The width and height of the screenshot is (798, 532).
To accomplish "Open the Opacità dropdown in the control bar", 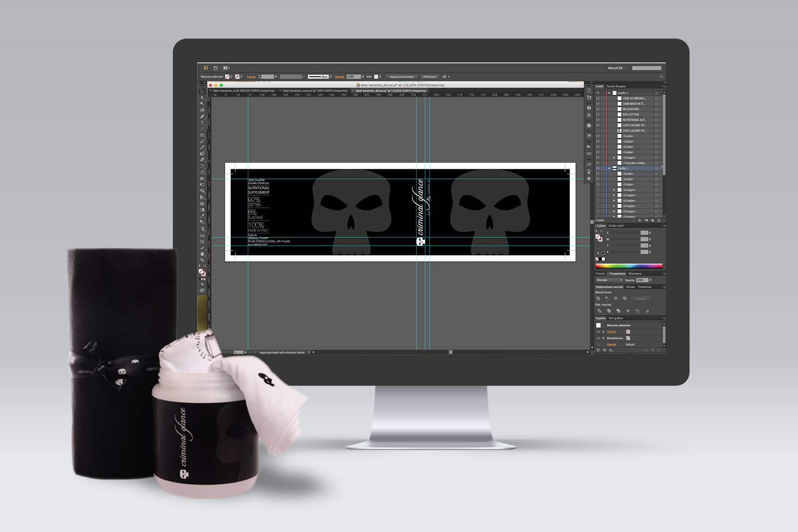I will (x=363, y=77).
